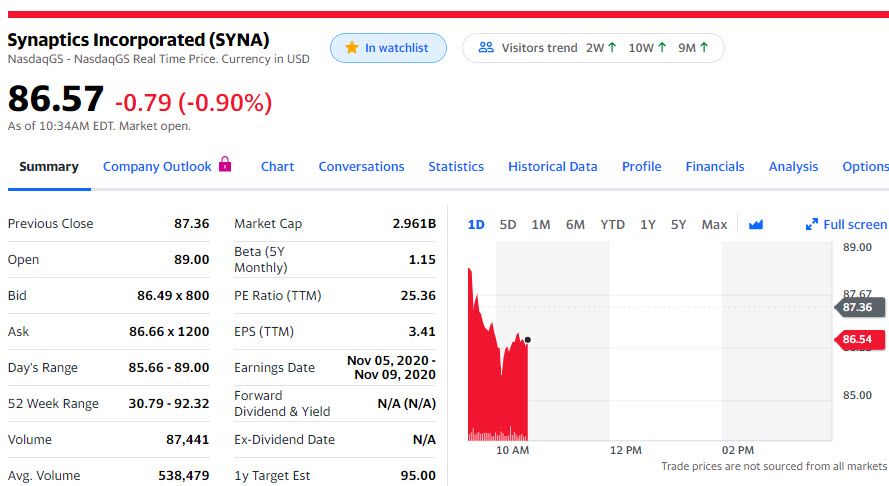The image size is (889, 486).
Task: Open the Statistics tab
Action: pyautogui.click(x=456, y=167)
